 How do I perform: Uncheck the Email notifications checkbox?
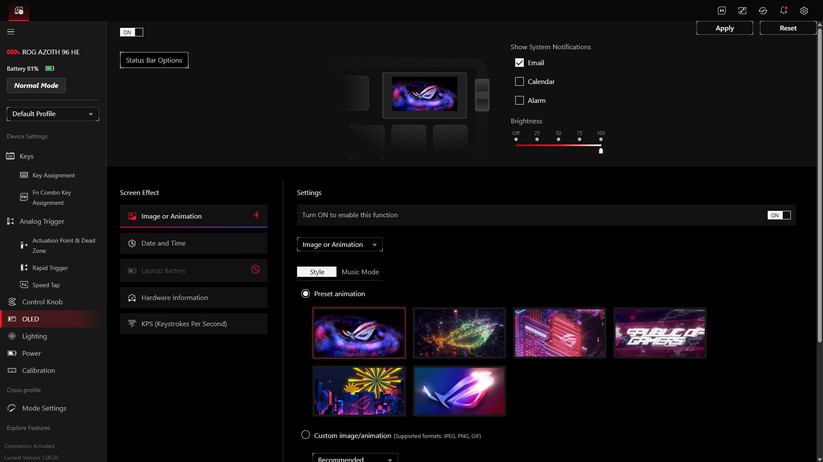pos(519,62)
